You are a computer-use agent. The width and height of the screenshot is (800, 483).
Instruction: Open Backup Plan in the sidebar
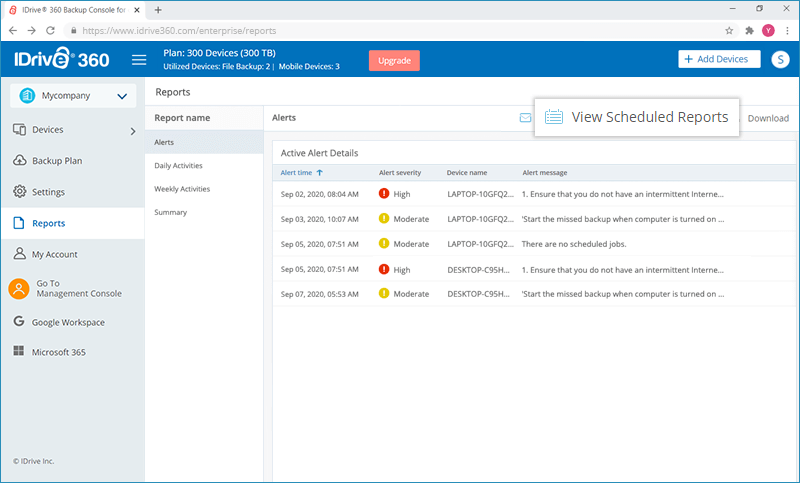[x=57, y=161]
